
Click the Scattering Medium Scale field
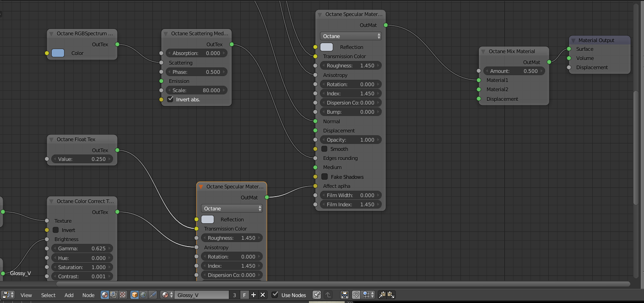196,90
